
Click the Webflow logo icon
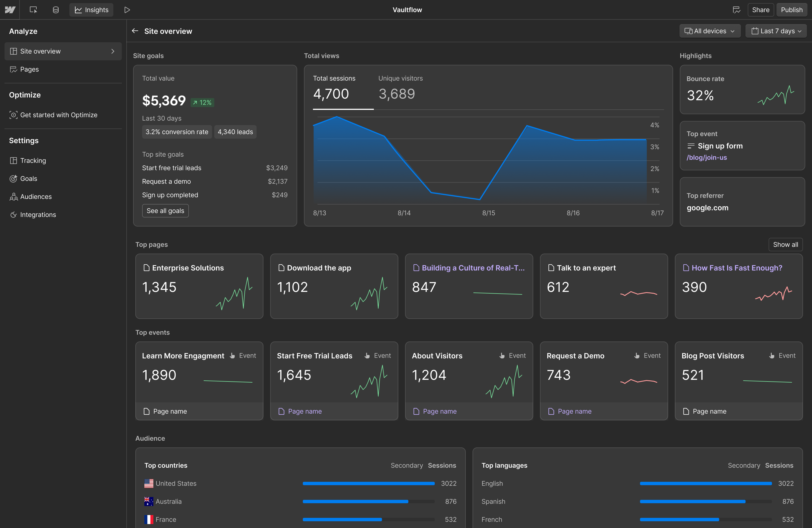point(10,10)
